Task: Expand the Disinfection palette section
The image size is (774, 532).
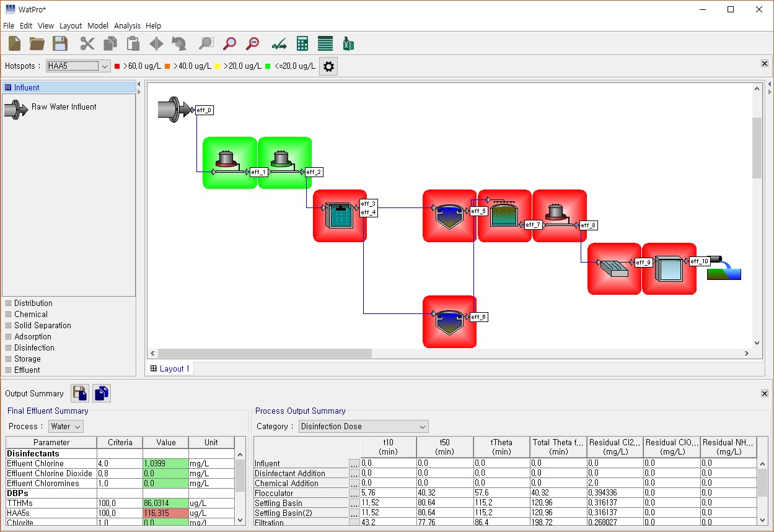Action: coord(34,347)
